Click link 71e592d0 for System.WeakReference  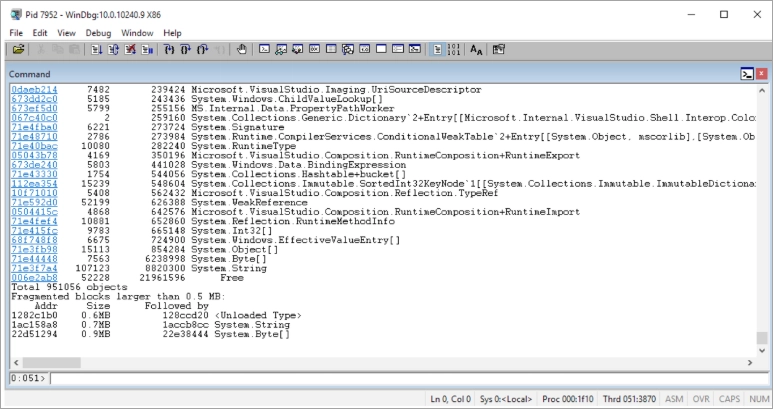(34, 203)
